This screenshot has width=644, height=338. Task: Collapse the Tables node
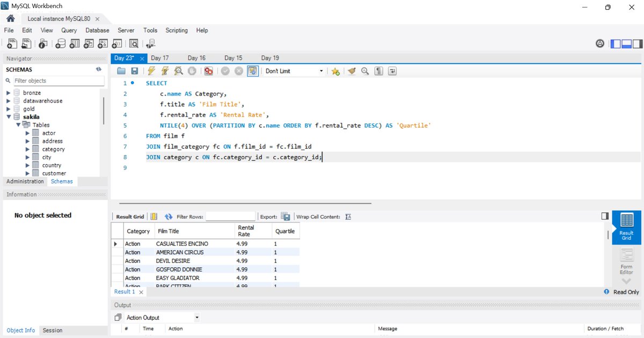click(x=18, y=125)
